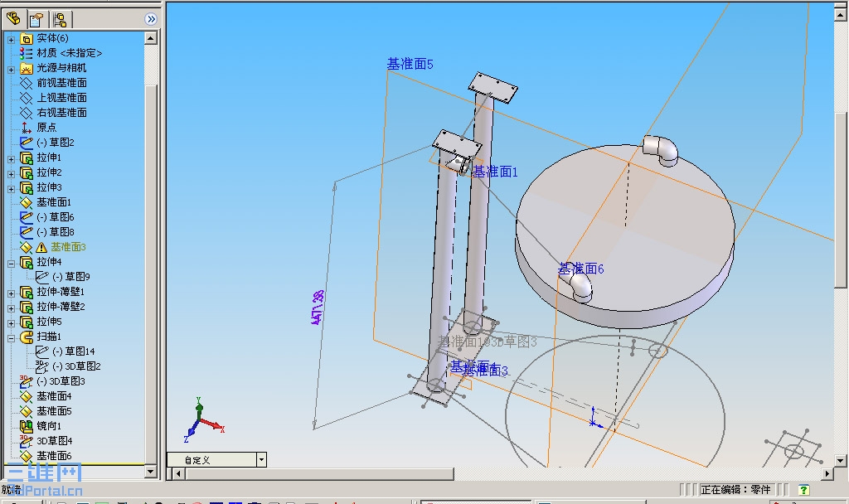Select the 原点 origin icon

(x=26, y=128)
